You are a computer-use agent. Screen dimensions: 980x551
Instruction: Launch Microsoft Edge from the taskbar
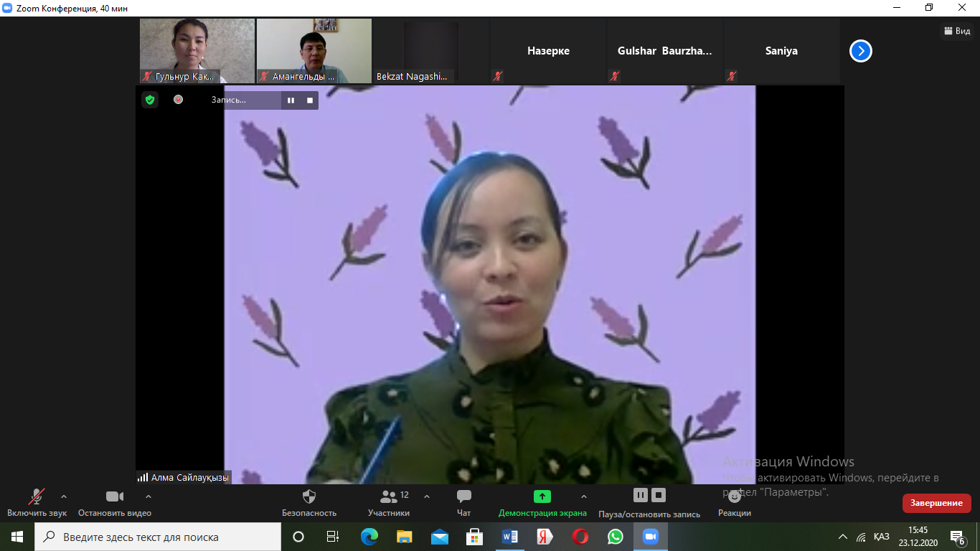click(369, 537)
